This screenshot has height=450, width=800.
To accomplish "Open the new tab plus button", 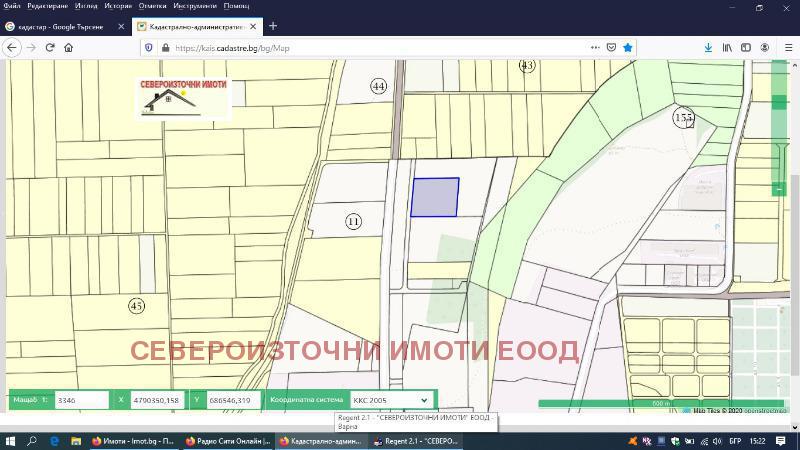I will (x=273, y=26).
